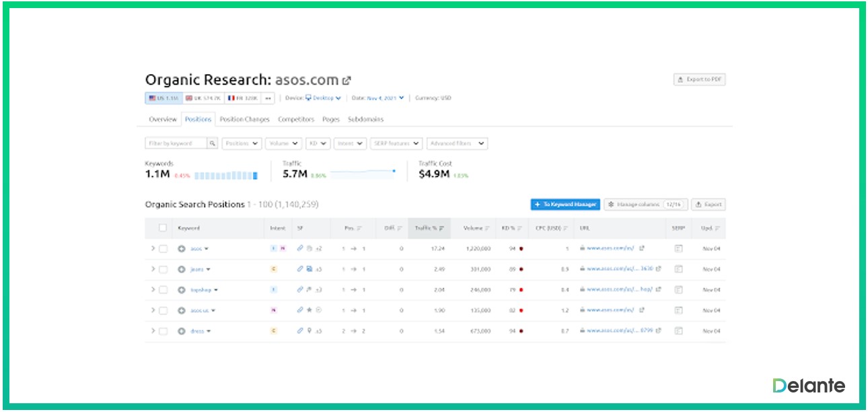Open the Intent filter dropdown
This screenshot has height=412, width=868.
pos(350,143)
